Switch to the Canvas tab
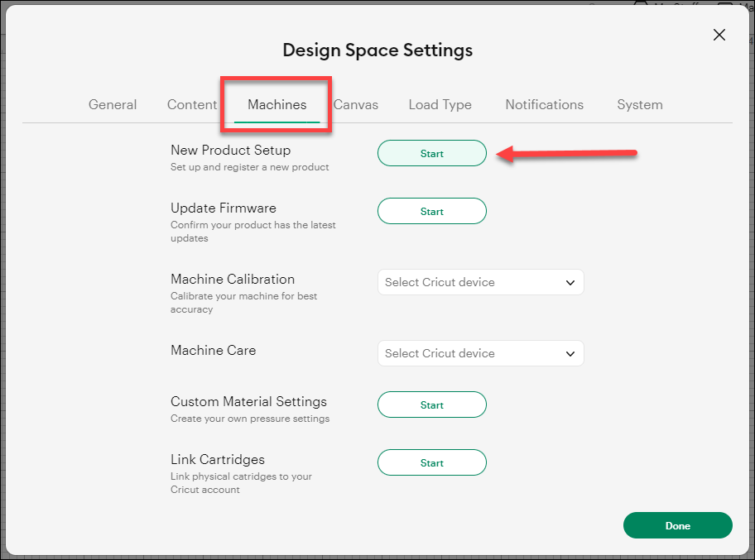The image size is (755, 560). click(x=356, y=104)
